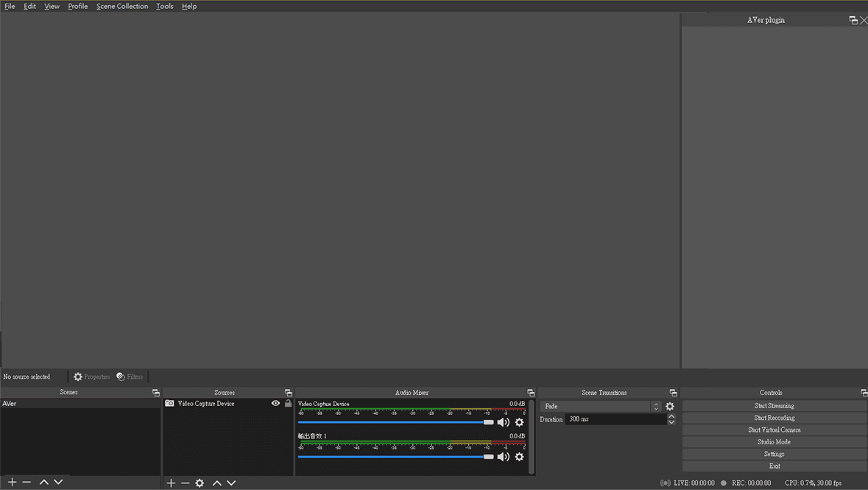This screenshot has width=868, height=490.
Task: Move scene down
Action: pos(58,482)
